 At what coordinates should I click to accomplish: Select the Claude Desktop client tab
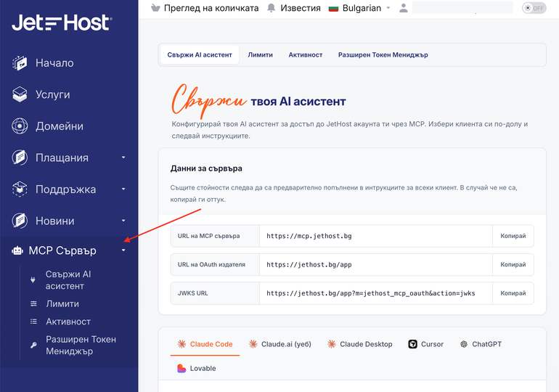click(x=359, y=344)
